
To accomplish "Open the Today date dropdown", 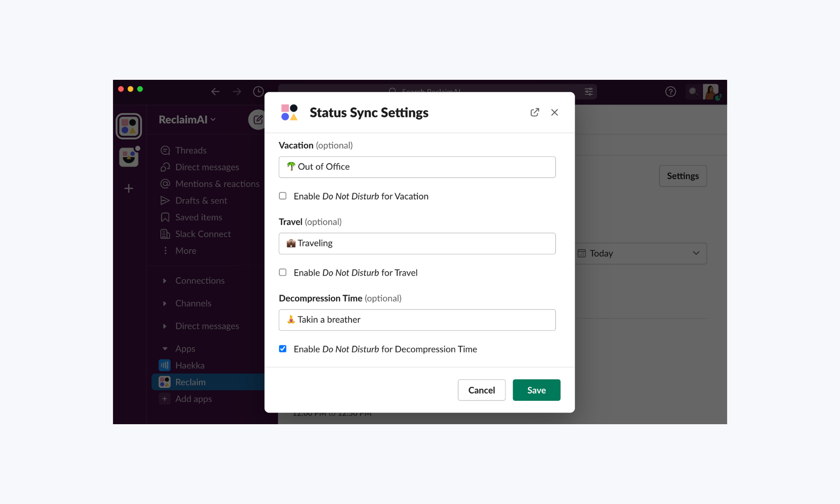I will pos(640,253).
